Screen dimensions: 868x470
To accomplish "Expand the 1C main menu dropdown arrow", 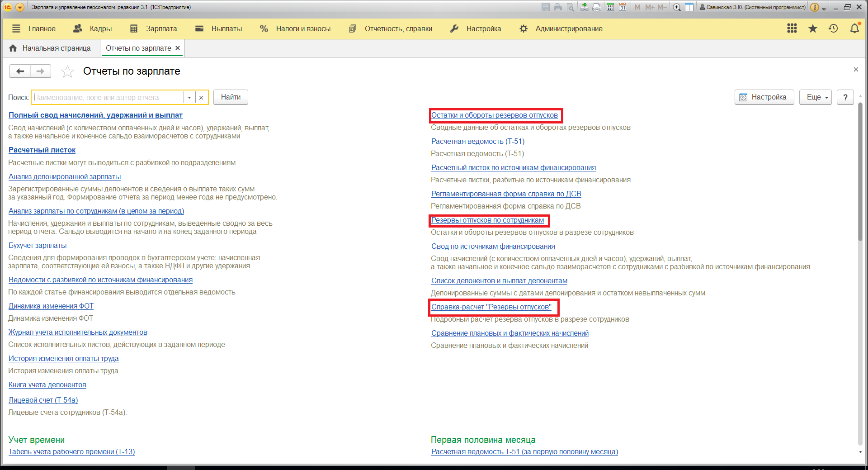I will 20,7.
